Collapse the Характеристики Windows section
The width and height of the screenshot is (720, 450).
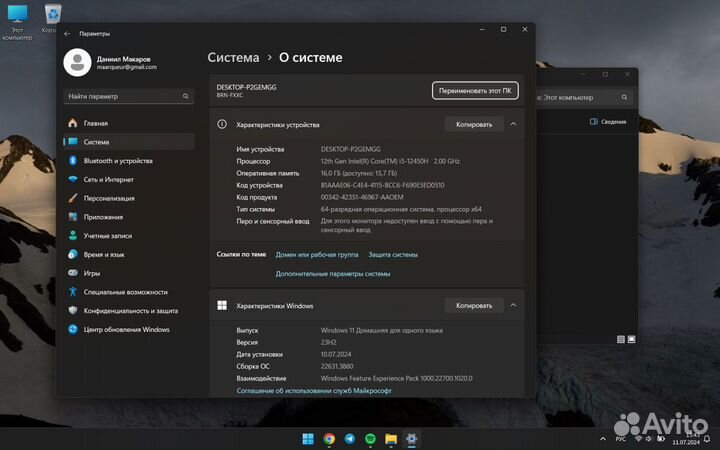[513, 305]
